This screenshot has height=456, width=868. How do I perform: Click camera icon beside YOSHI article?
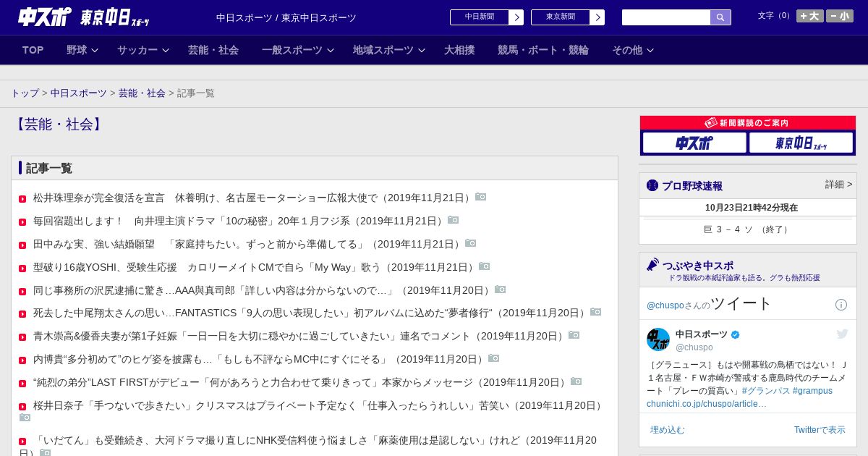[x=484, y=266]
